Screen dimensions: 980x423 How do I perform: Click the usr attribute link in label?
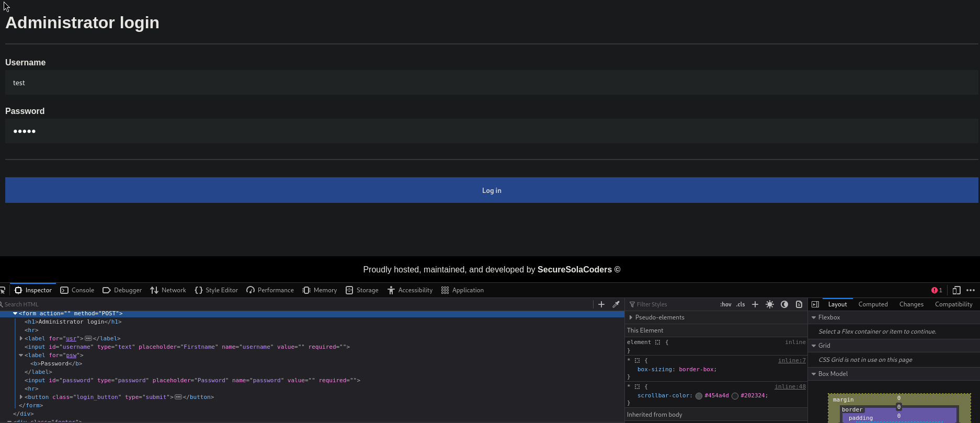(x=71, y=338)
